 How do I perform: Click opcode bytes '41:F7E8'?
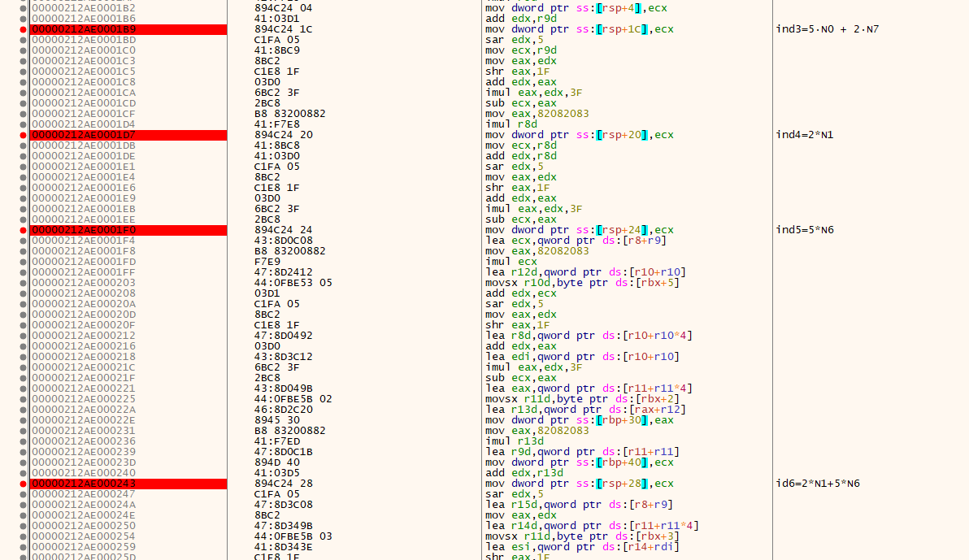[x=277, y=124]
